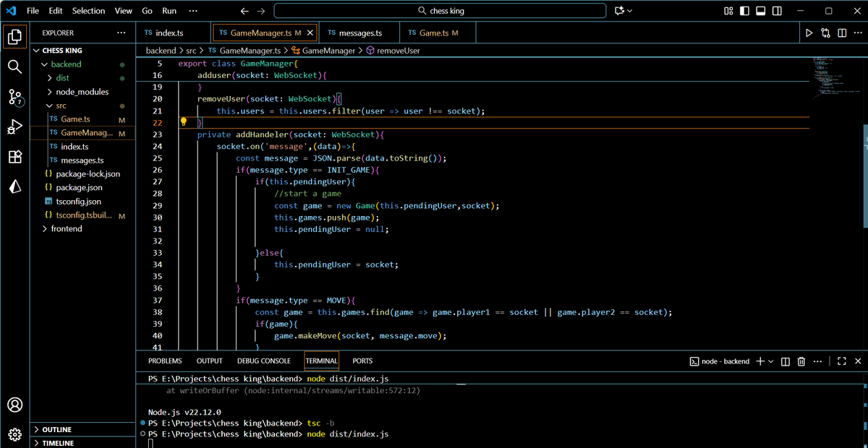Collapse the src folder
Screen dimensions: 868x448
pos(50,105)
